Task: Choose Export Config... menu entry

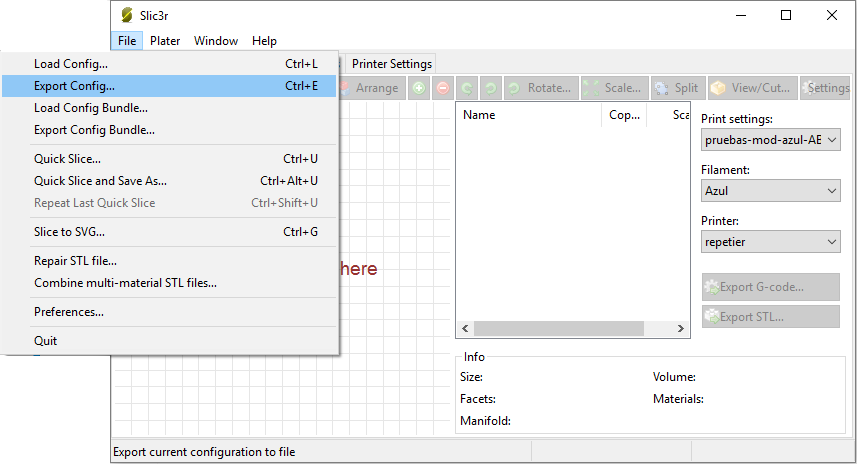Action: pos(169,86)
